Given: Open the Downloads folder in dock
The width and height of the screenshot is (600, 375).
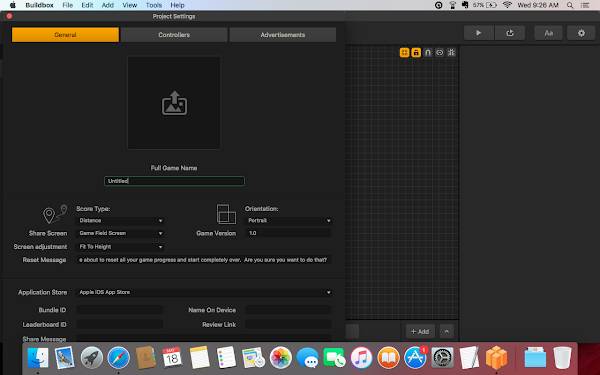Looking at the screenshot, I should (535, 358).
